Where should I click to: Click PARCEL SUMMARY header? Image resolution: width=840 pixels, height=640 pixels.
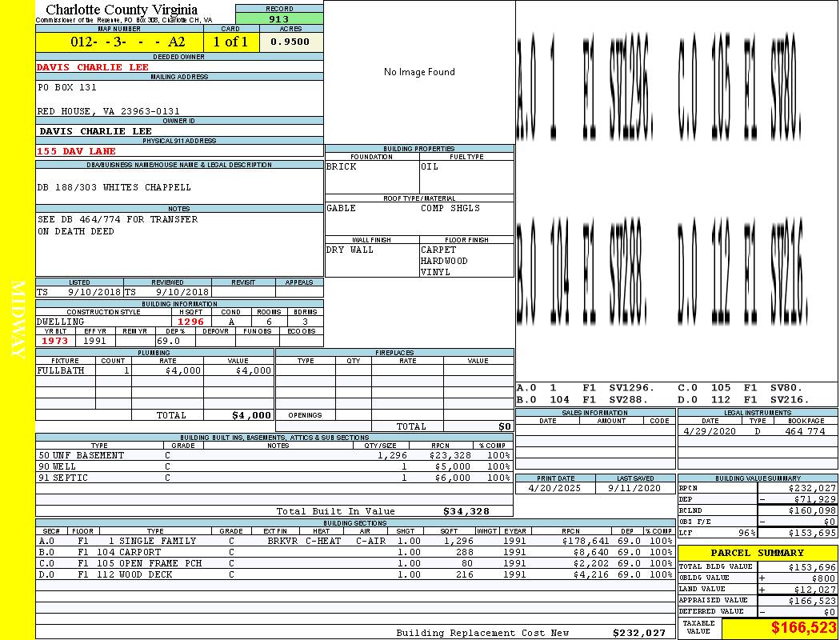click(758, 553)
